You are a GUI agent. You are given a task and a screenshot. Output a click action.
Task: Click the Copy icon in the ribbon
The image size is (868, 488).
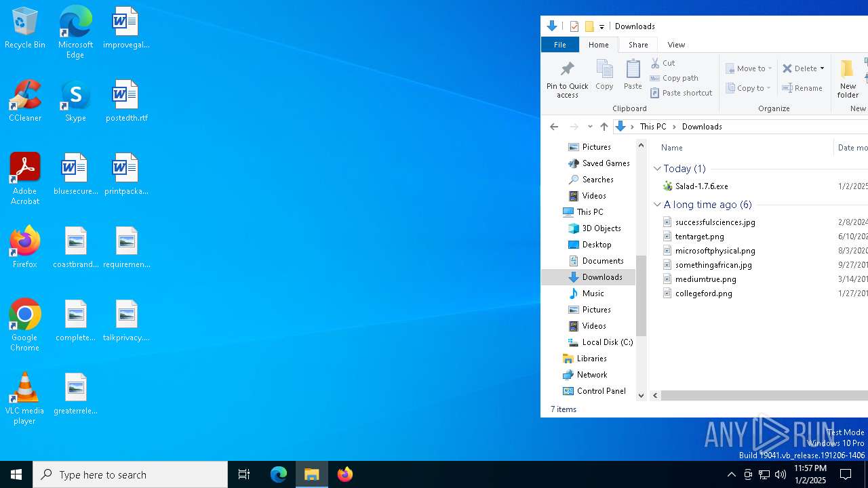604,75
